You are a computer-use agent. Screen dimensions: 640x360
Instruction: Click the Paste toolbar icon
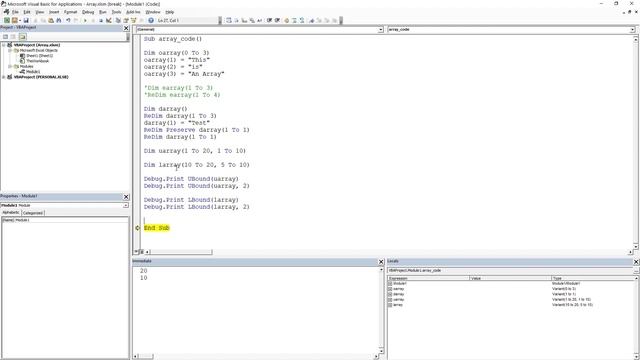51,20
